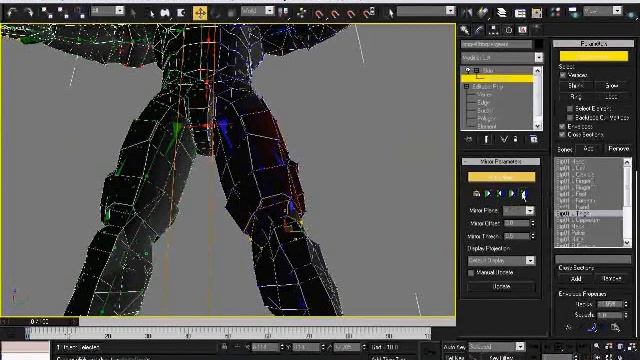Toggle the Angle Snap magnet icon
The height and width of the screenshot is (360, 640).
click(x=335, y=13)
